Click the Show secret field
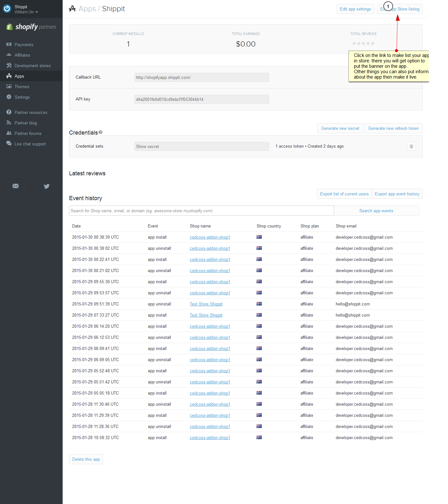Viewport: 448px width, 504px height. [x=202, y=146]
